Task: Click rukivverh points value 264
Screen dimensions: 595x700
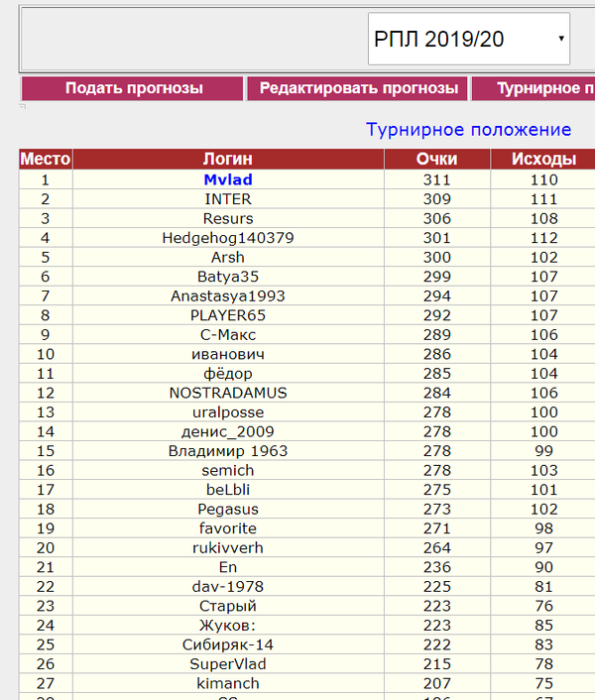Action: click(437, 547)
